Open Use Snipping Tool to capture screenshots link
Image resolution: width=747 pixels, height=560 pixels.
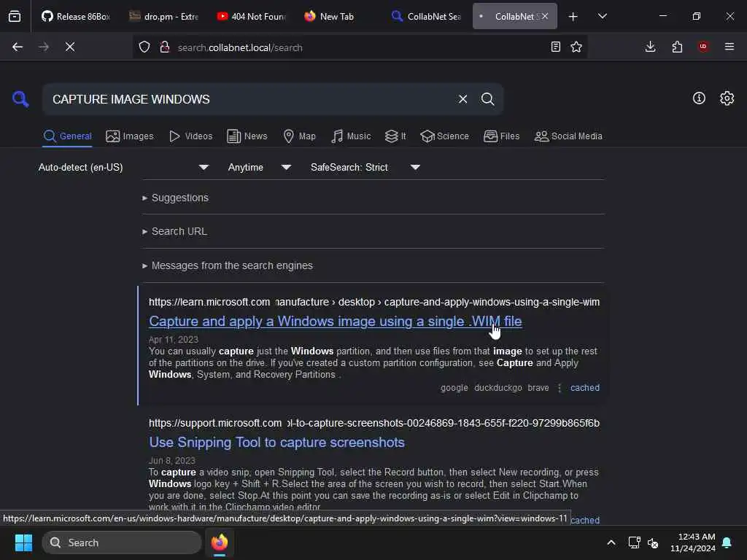click(x=276, y=443)
